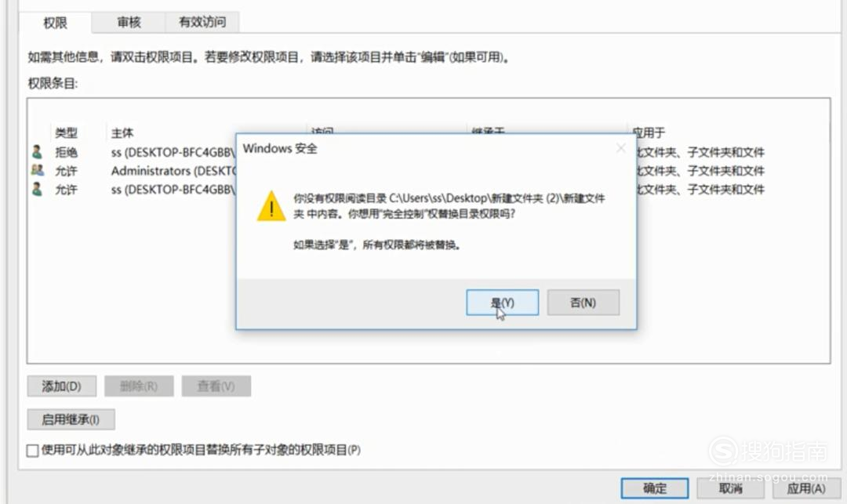Click the 启用继承(I) button
847x504 pixels.
pyautogui.click(x=71, y=419)
